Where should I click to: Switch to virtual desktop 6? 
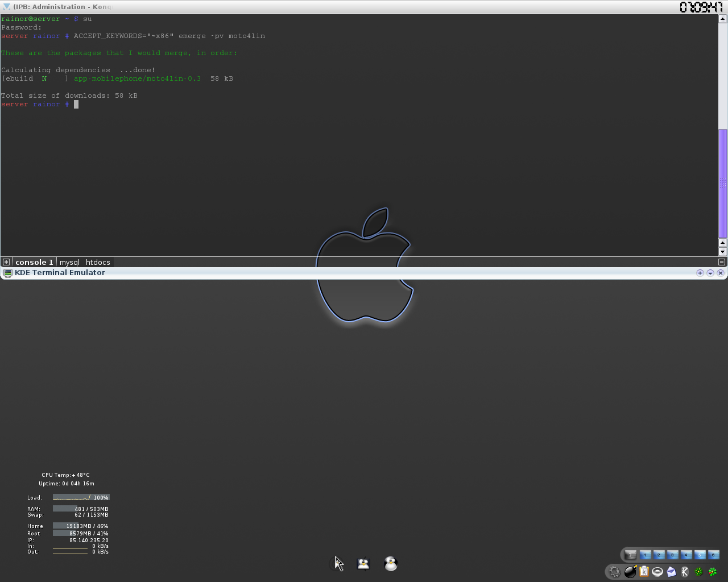point(714,555)
